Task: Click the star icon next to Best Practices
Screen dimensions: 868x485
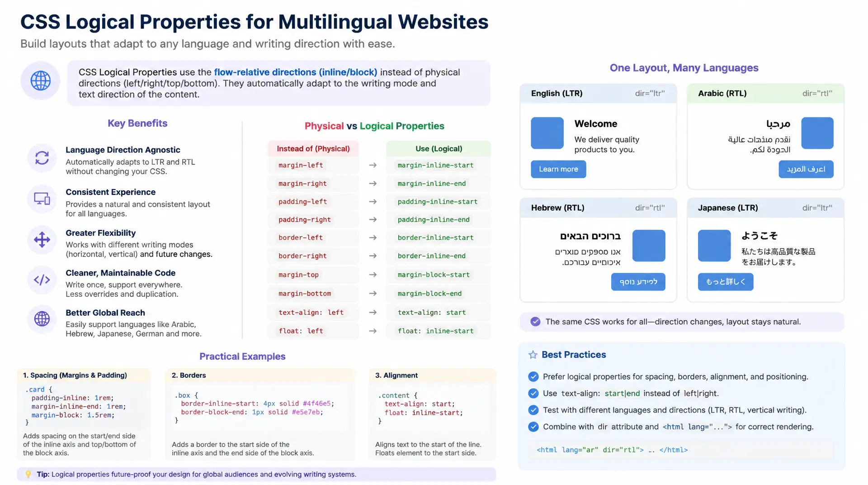Action: tap(533, 355)
